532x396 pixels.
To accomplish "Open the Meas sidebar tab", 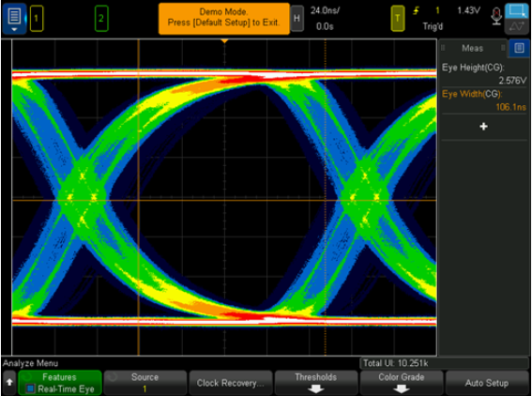I will click(472, 48).
